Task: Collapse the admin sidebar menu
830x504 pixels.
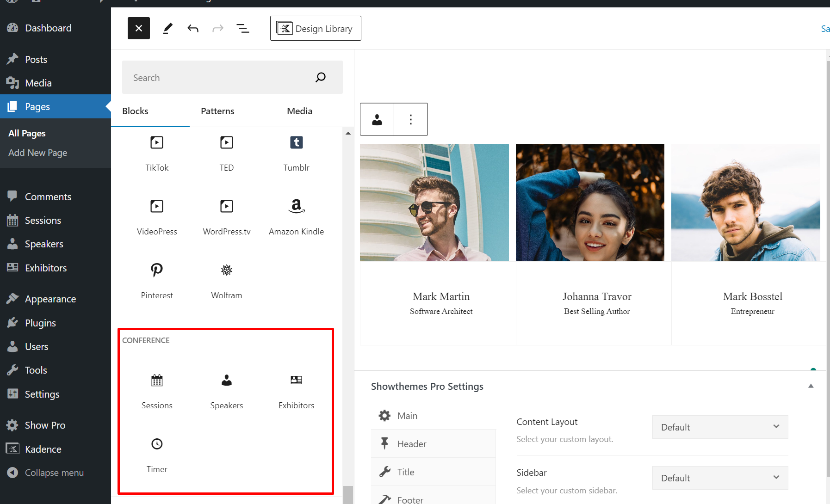Action: coord(56,473)
